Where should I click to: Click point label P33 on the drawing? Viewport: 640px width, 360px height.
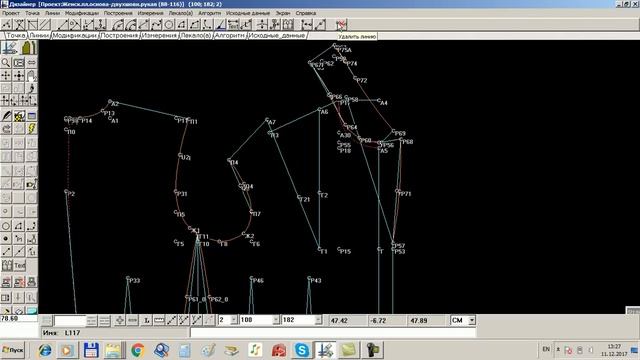pyautogui.click(x=134, y=280)
